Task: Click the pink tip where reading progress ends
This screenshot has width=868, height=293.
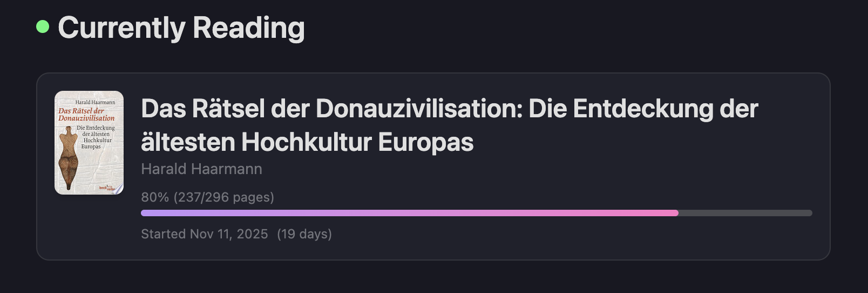Action: [x=674, y=213]
